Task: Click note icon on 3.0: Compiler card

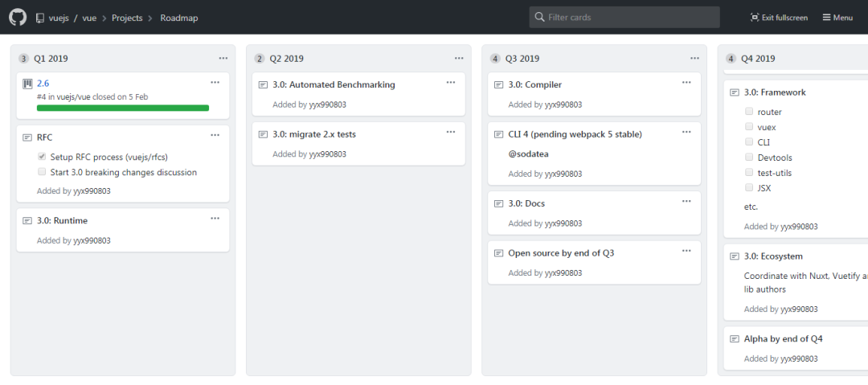Action: point(498,84)
